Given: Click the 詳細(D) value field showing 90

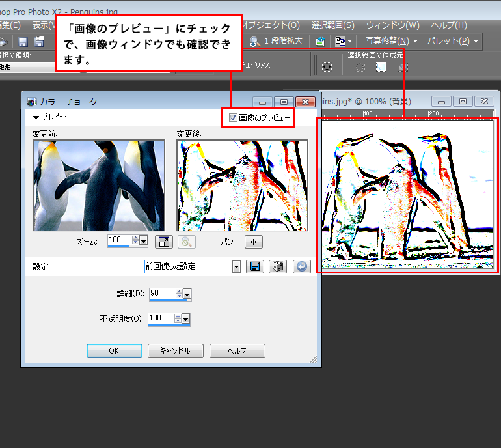Looking at the screenshot, I should (162, 294).
